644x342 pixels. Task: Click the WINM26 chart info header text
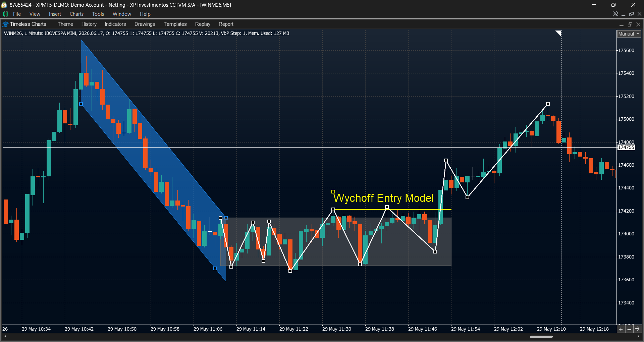tap(147, 33)
